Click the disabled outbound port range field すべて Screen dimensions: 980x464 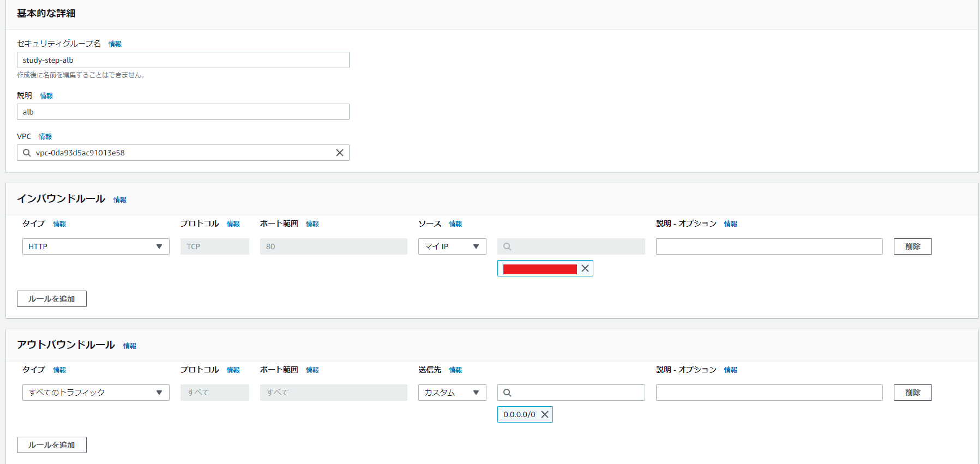point(334,393)
